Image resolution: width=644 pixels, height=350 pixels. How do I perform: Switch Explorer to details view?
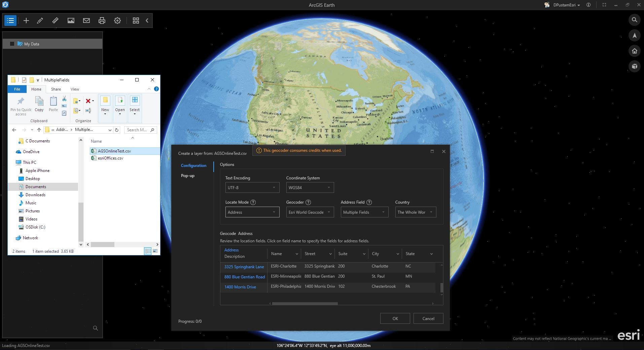coord(148,251)
